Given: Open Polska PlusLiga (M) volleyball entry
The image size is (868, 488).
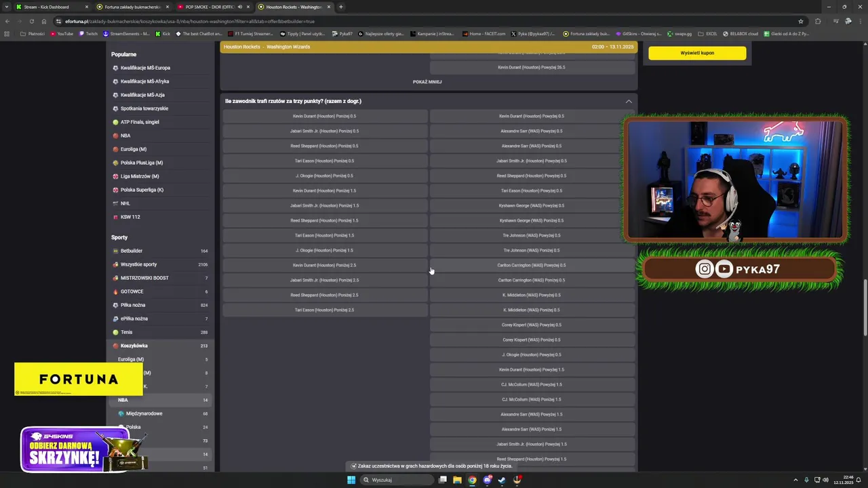Looking at the screenshot, I should [161, 163].
